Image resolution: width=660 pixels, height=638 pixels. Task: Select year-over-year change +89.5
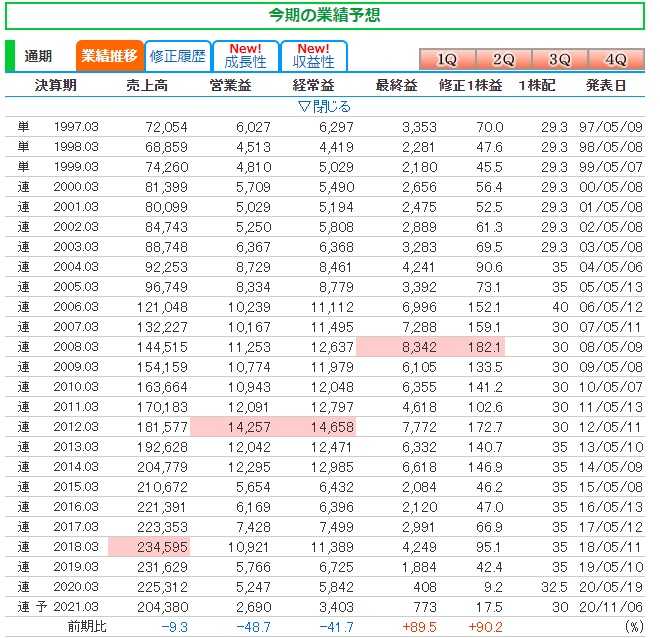point(419,627)
